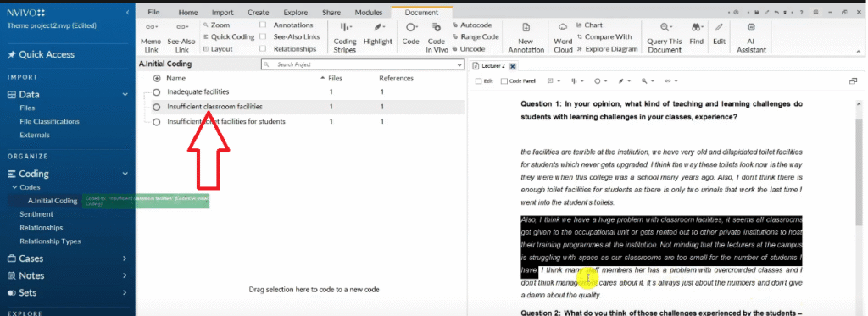Image resolution: width=868 pixels, height=316 pixels.
Task: Click Quick Coding in the ribbon
Action: click(228, 37)
